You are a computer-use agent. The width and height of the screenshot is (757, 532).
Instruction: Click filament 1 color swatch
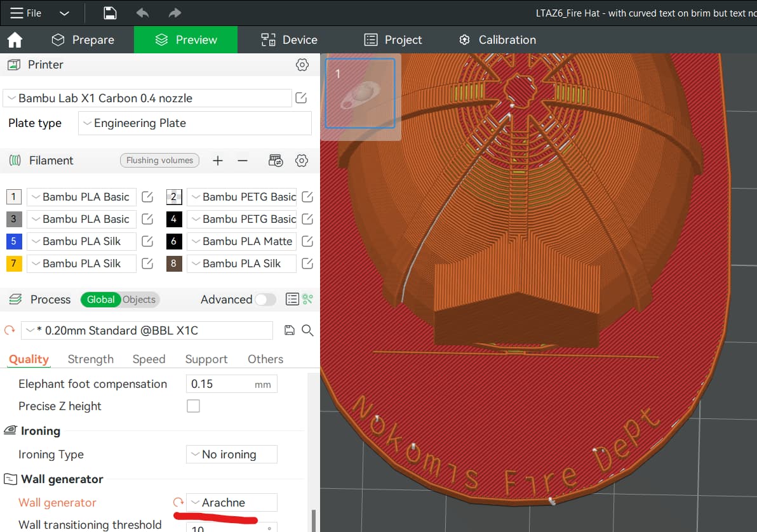(13, 197)
